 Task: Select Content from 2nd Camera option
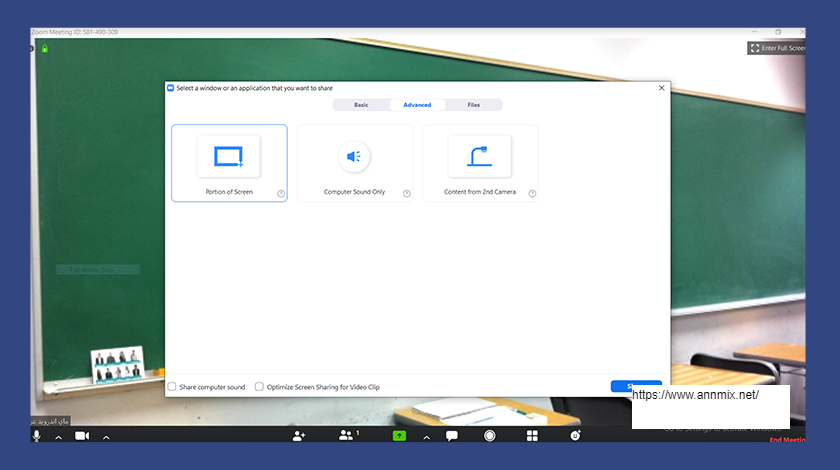480,163
